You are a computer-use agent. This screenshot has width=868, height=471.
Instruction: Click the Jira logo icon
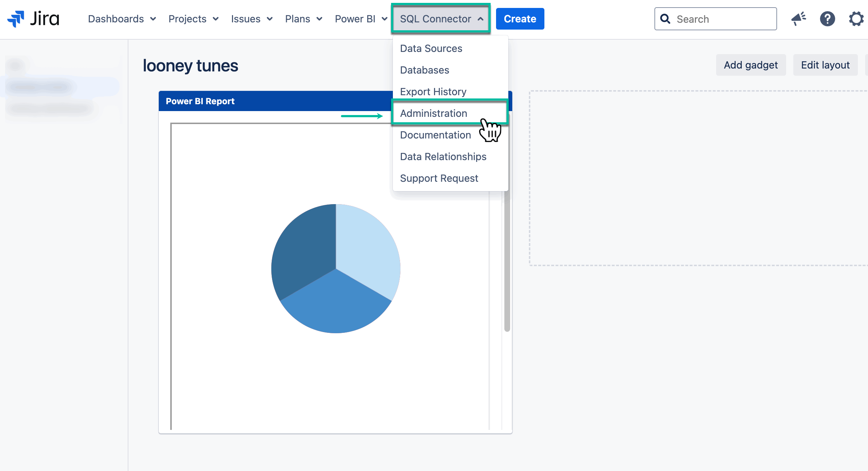[16, 19]
